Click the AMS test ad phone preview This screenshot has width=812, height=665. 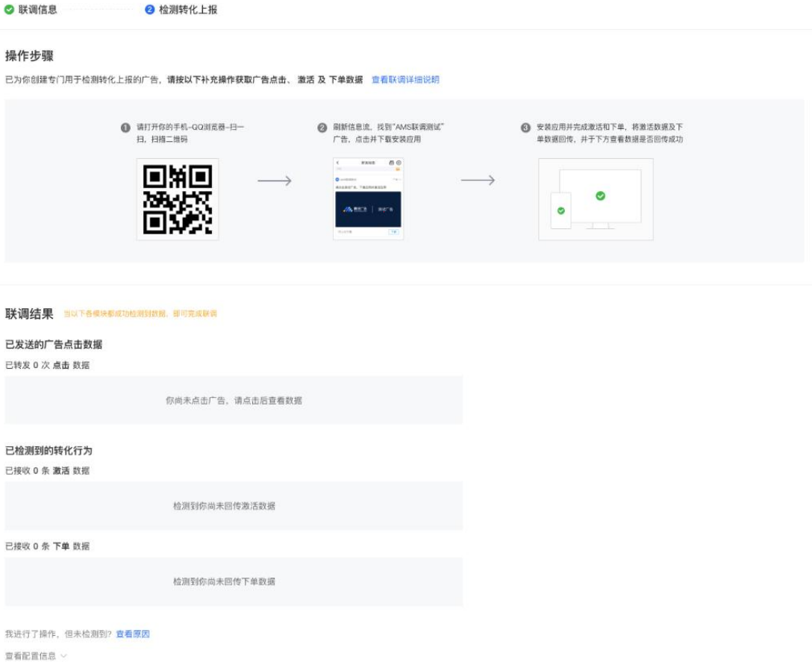pyautogui.click(x=368, y=199)
